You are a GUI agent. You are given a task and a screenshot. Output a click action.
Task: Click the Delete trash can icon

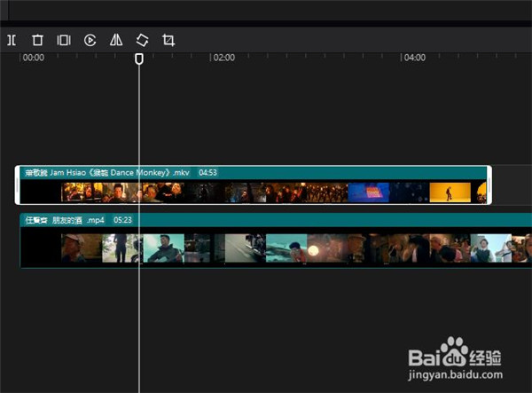point(37,40)
